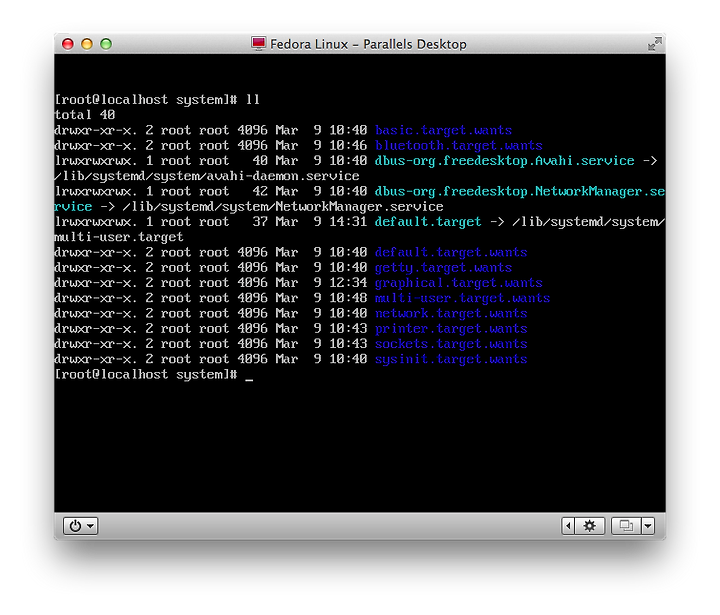The image size is (720, 615).
Task: Click the 'default.target' symlink name
Action: point(428,222)
